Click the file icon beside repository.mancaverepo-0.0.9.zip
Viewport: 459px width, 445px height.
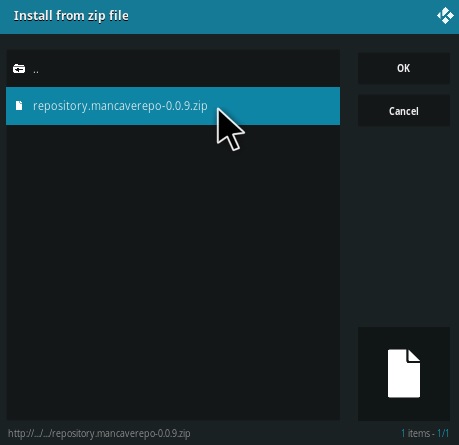(x=19, y=106)
